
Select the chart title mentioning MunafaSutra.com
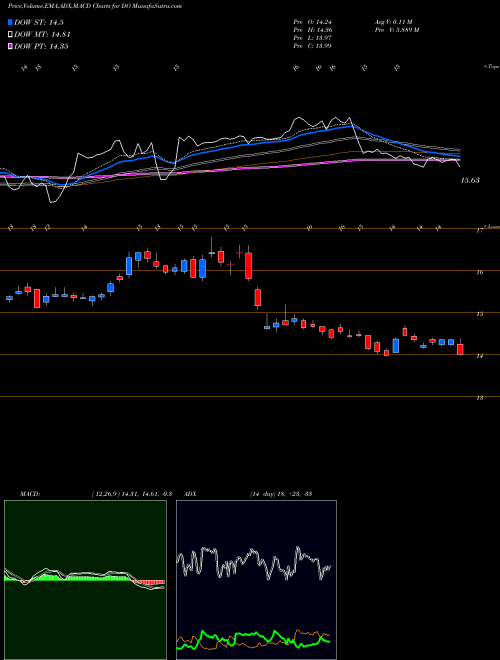[x=95, y=7]
